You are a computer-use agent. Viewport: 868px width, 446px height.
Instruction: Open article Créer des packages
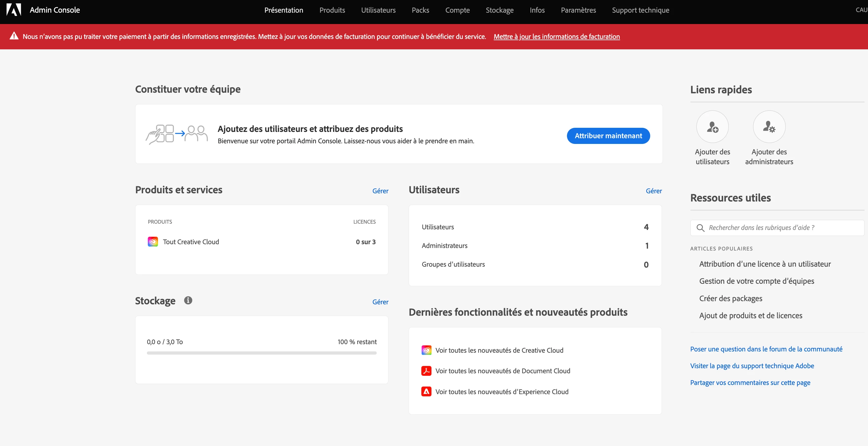click(x=730, y=299)
